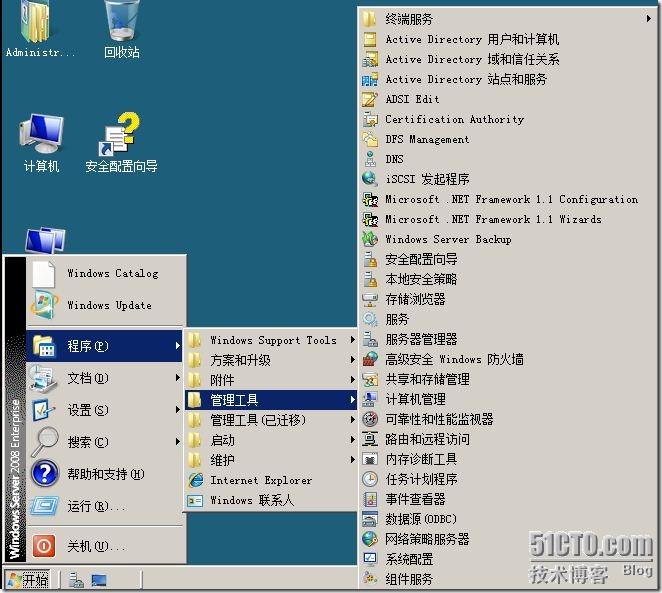Click the Windows Server Backup icon
Viewport: 662px width, 593px height.
[x=370, y=239]
